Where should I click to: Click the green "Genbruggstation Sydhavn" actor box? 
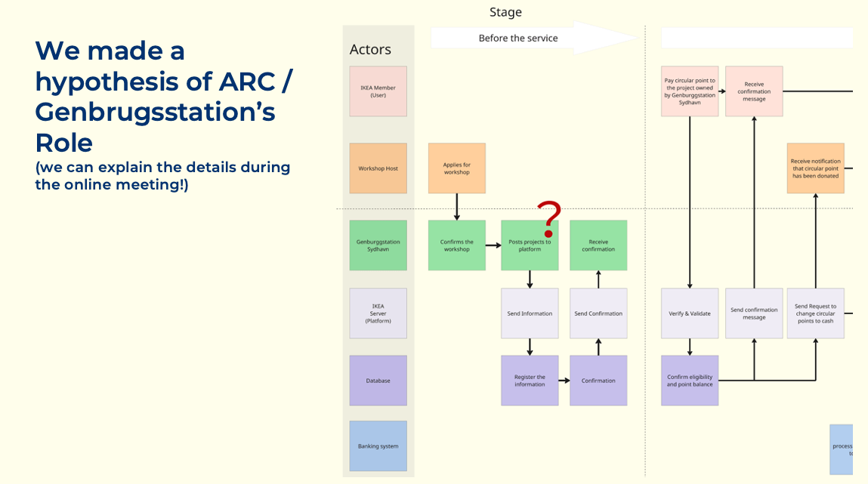pos(378,245)
